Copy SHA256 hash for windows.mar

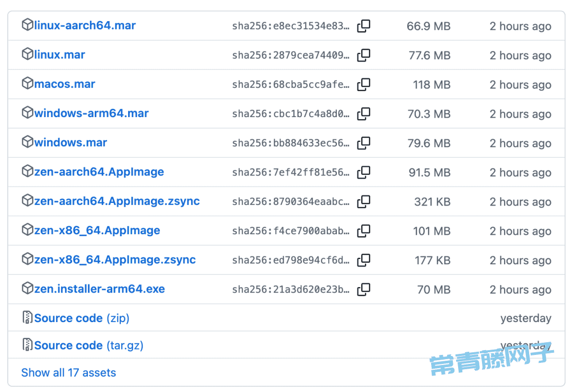tap(363, 143)
